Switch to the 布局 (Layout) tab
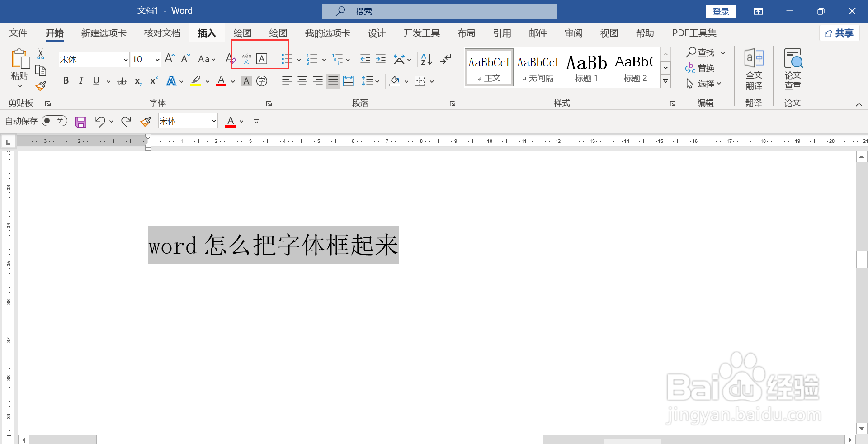The width and height of the screenshot is (868, 444). [x=466, y=33]
